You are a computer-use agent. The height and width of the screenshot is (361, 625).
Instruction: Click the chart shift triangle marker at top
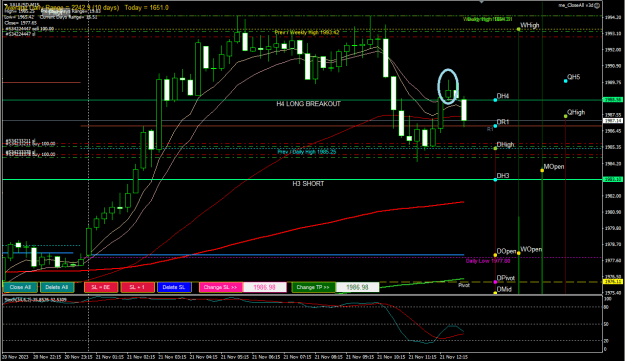click(x=482, y=2)
